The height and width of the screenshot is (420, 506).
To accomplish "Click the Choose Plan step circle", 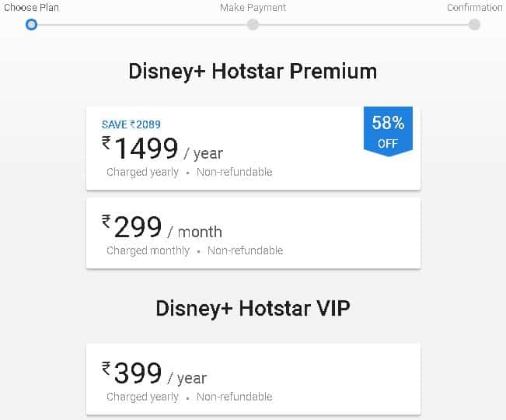I will pos(31,24).
